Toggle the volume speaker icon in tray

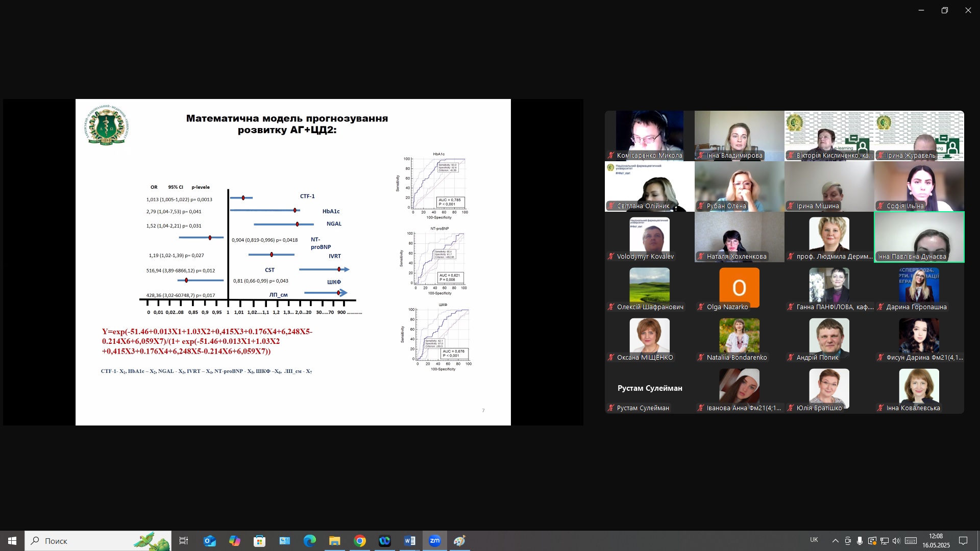point(896,541)
